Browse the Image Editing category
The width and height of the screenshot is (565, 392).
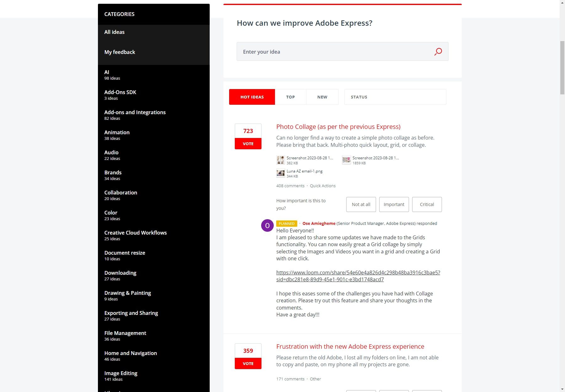click(121, 373)
